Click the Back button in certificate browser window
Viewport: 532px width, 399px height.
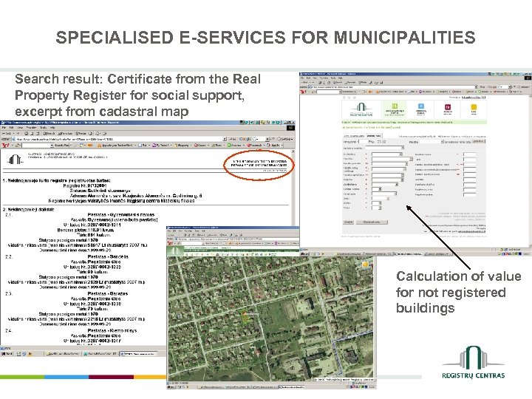[x=7, y=134]
